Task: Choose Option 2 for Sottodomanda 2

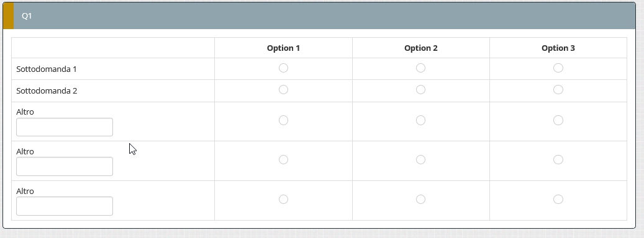Action: point(420,90)
